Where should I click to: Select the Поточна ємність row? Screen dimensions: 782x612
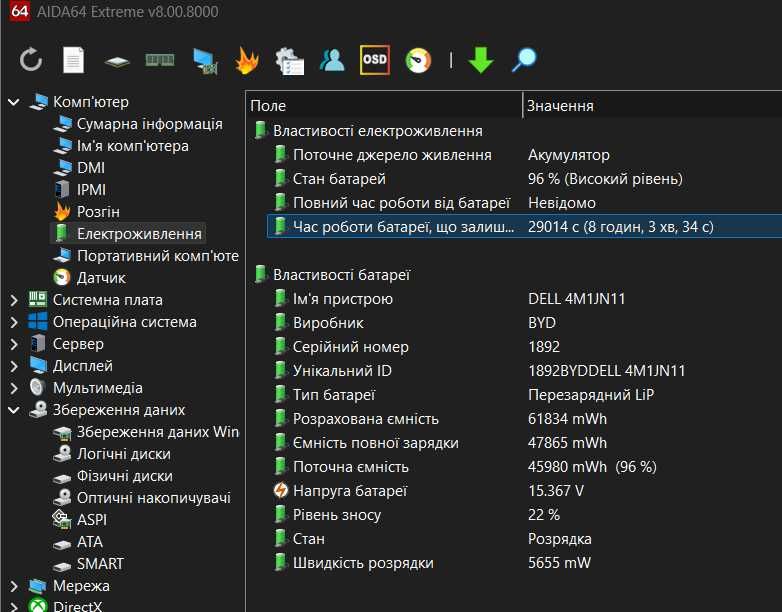pos(525,467)
